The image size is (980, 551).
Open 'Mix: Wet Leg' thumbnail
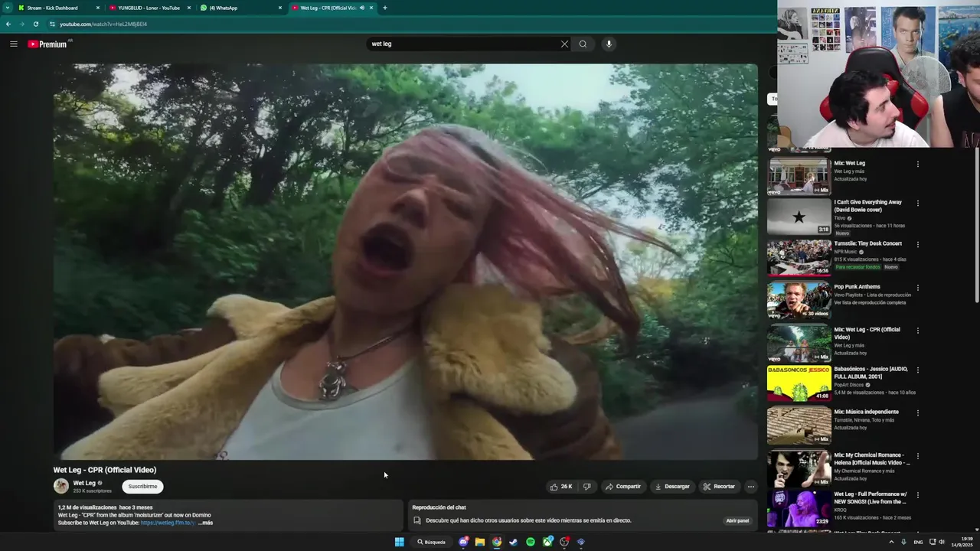(x=799, y=176)
